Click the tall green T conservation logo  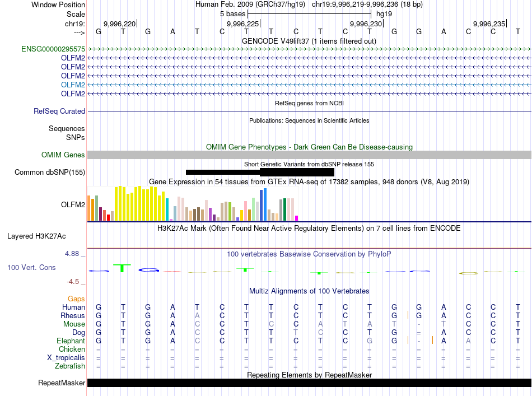pyautogui.click(x=122, y=268)
